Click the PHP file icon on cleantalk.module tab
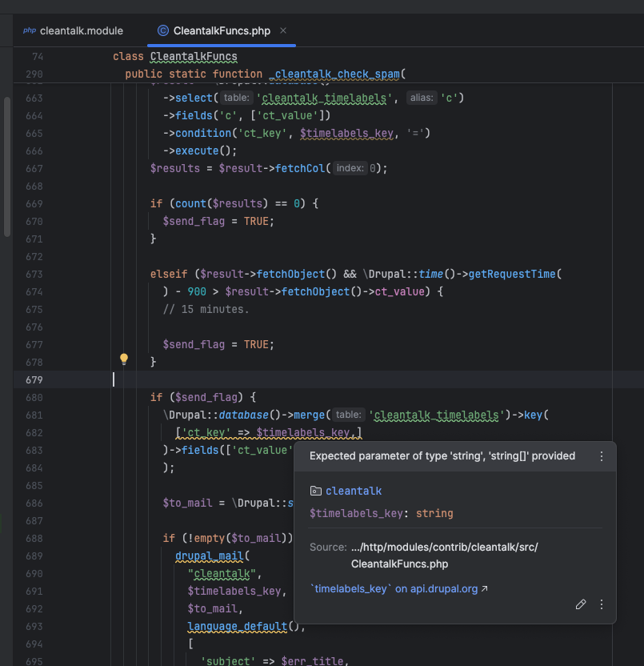This screenshot has height=666, width=644. 30,31
